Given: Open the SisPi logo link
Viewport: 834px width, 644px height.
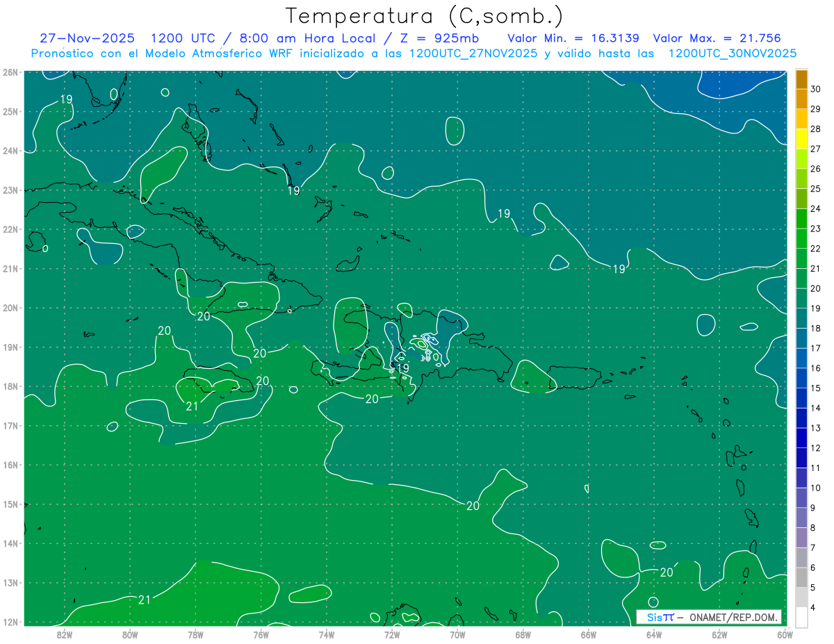Looking at the screenshot, I should (660, 617).
